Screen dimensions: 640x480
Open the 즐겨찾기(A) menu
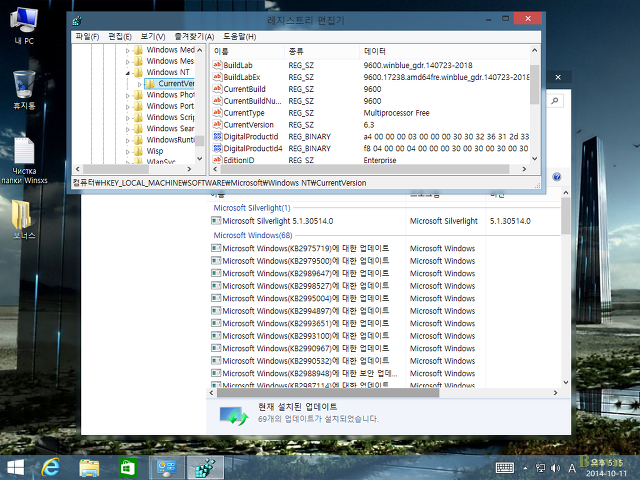[194, 37]
